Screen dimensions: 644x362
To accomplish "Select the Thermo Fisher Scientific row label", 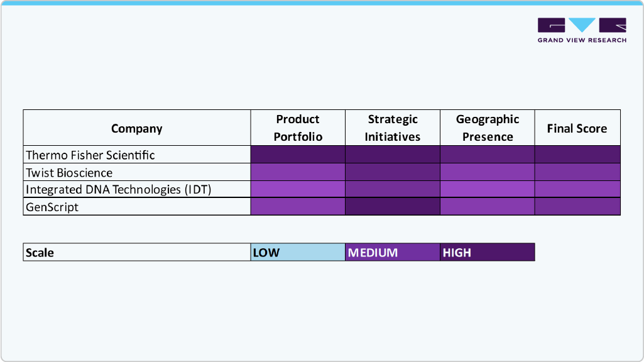I will click(90, 155).
